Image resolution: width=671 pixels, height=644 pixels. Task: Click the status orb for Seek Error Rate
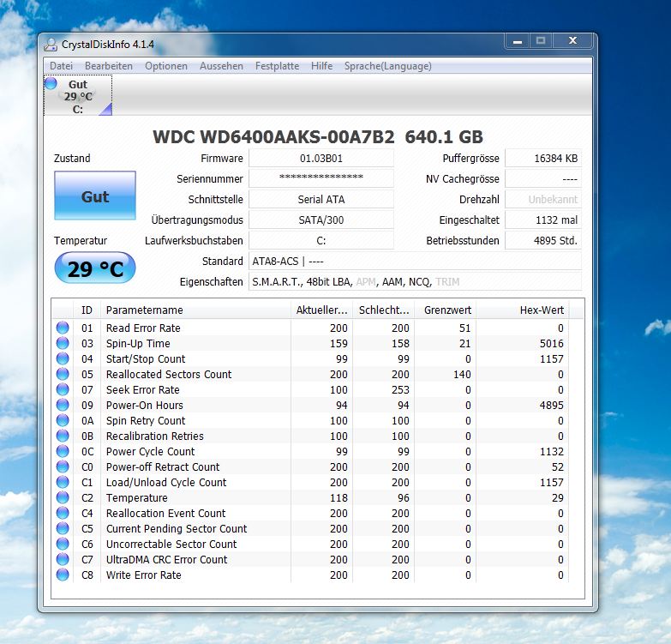click(63, 389)
